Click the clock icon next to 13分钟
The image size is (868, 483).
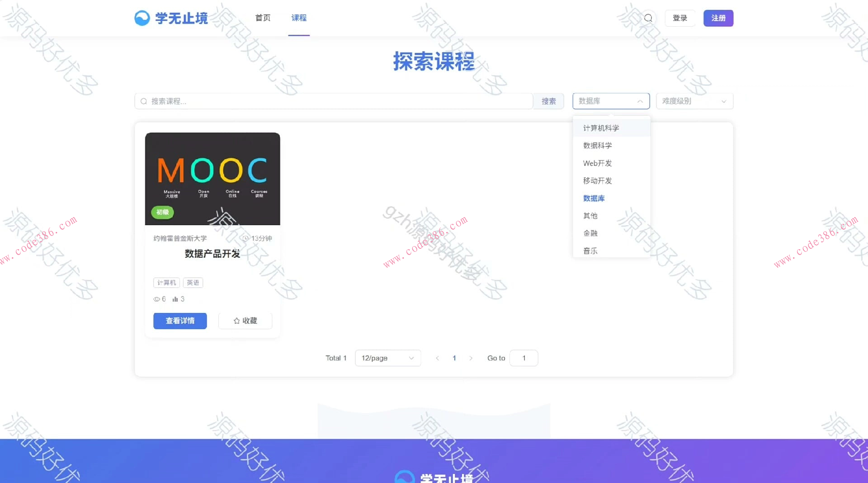point(245,238)
